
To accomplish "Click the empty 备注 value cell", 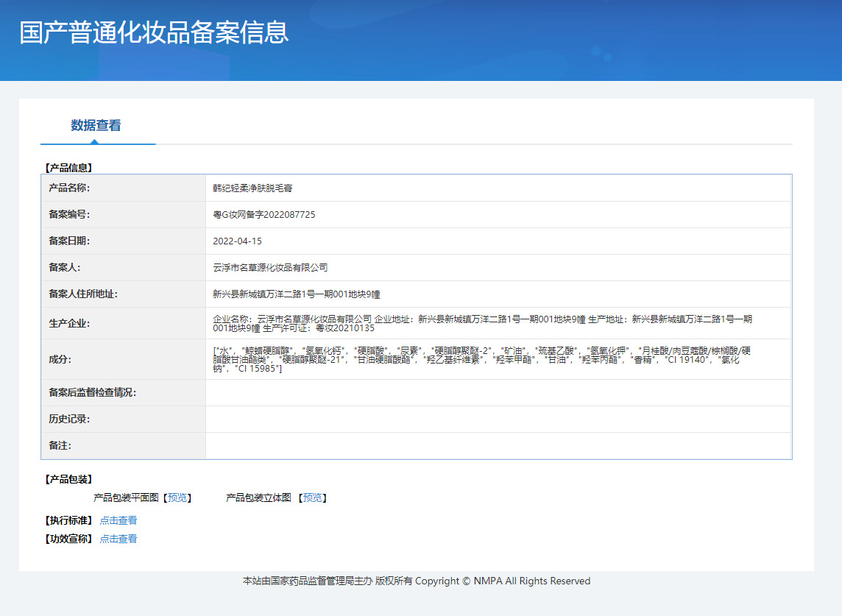I will 498,446.
